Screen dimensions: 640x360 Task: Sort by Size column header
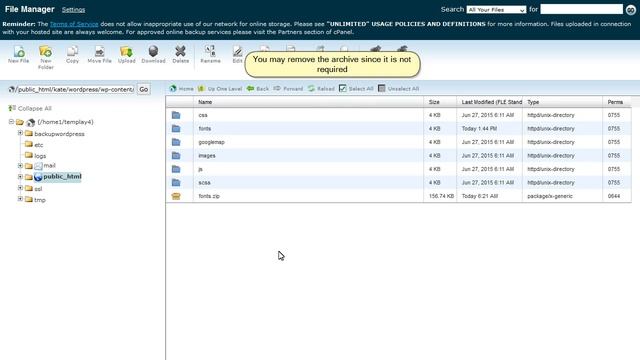pyautogui.click(x=440, y=102)
